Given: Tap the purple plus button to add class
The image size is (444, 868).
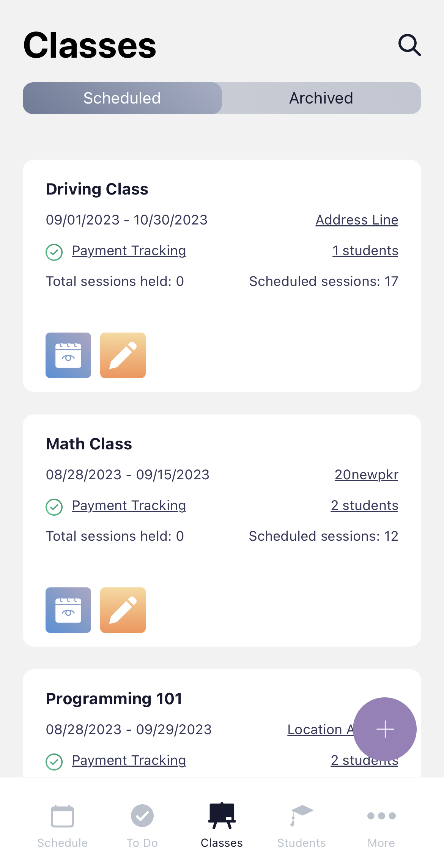Looking at the screenshot, I should tap(385, 728).
